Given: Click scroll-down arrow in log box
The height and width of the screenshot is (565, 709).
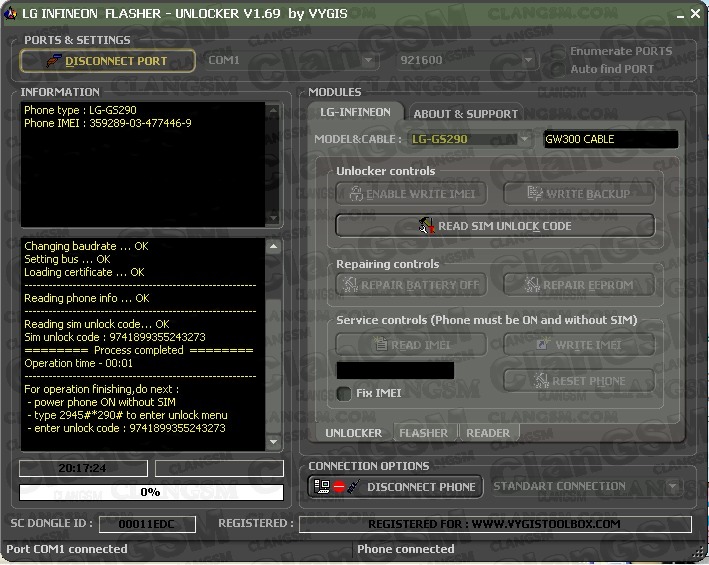Looking at the screenshot, I should pyautogui.click(x=273, y=442).
